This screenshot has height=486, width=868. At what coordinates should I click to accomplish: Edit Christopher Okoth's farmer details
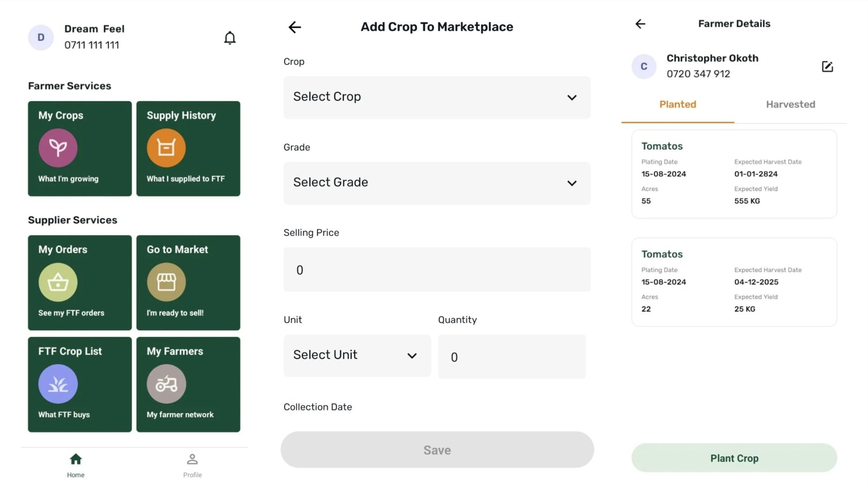click(x=827, y=67)
